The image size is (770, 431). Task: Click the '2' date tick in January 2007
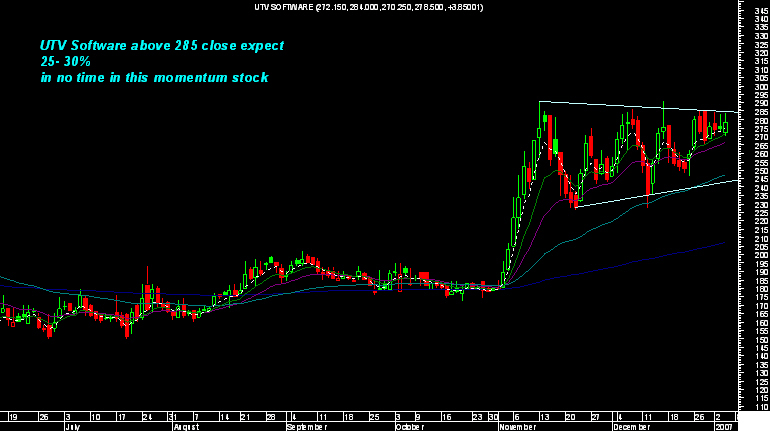tap(717, 417)
